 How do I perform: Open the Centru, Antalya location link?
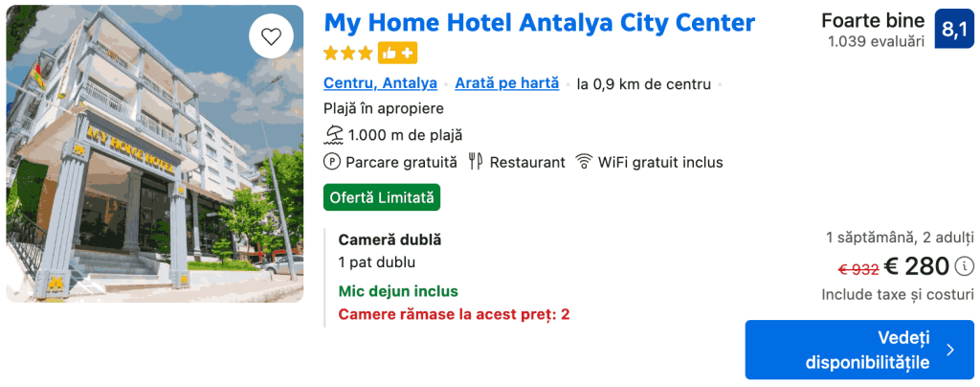click(x=380, y=83)
